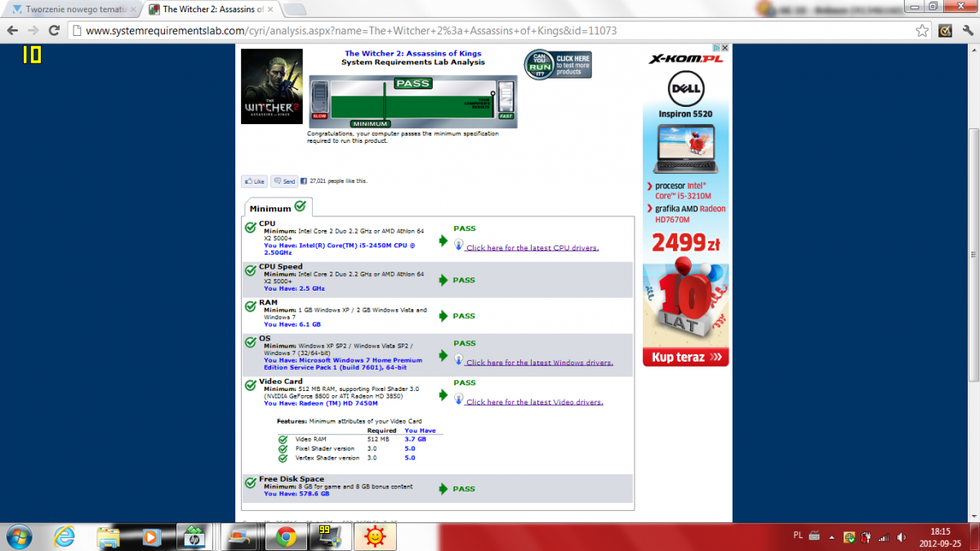Click the Can You Run It logo
Image resolution: width=980 pixels, height=551 pixels.
[538, 64]
